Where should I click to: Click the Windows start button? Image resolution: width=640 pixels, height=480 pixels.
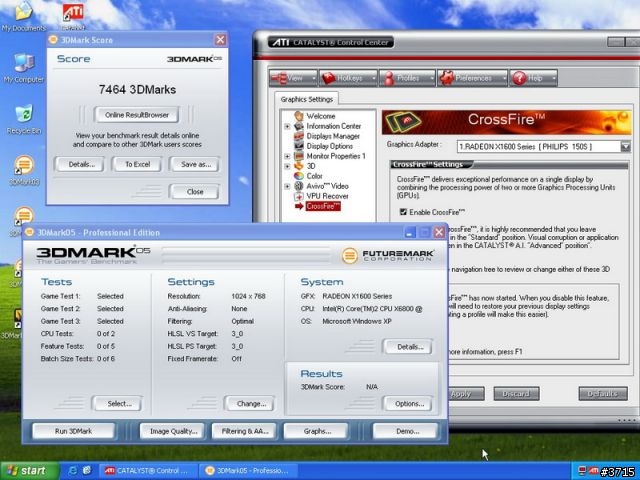pos(29,471)
